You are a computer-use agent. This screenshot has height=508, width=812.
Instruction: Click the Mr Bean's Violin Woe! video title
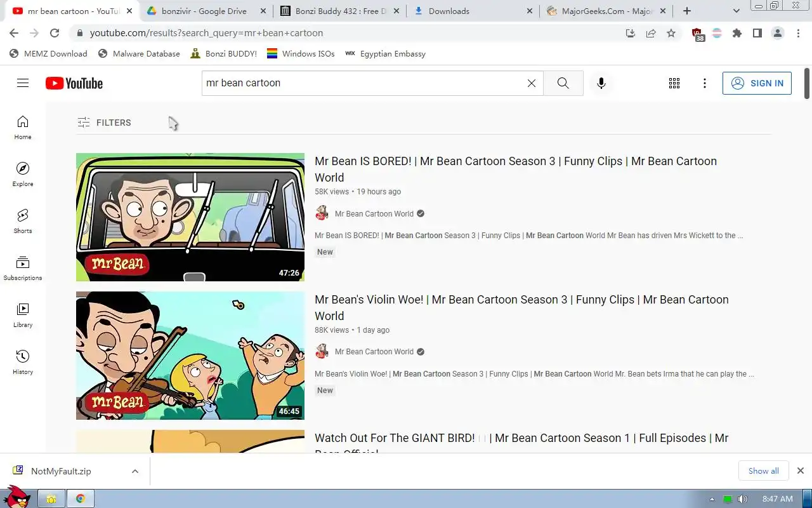coord(521,308)
